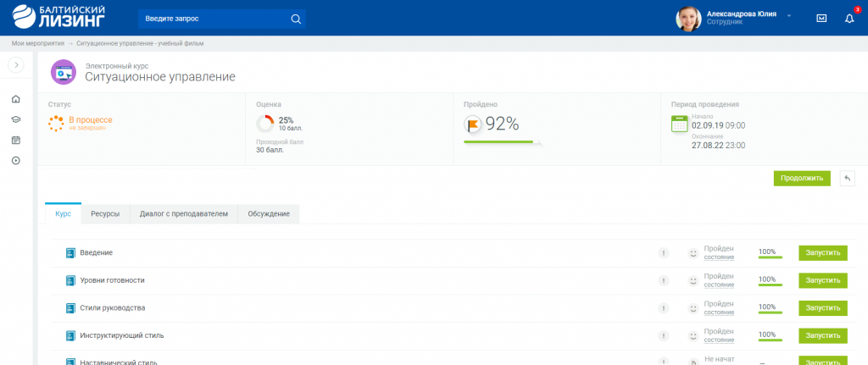
Task: Click the sidebar play circle icon
Action: coord(16,160)
